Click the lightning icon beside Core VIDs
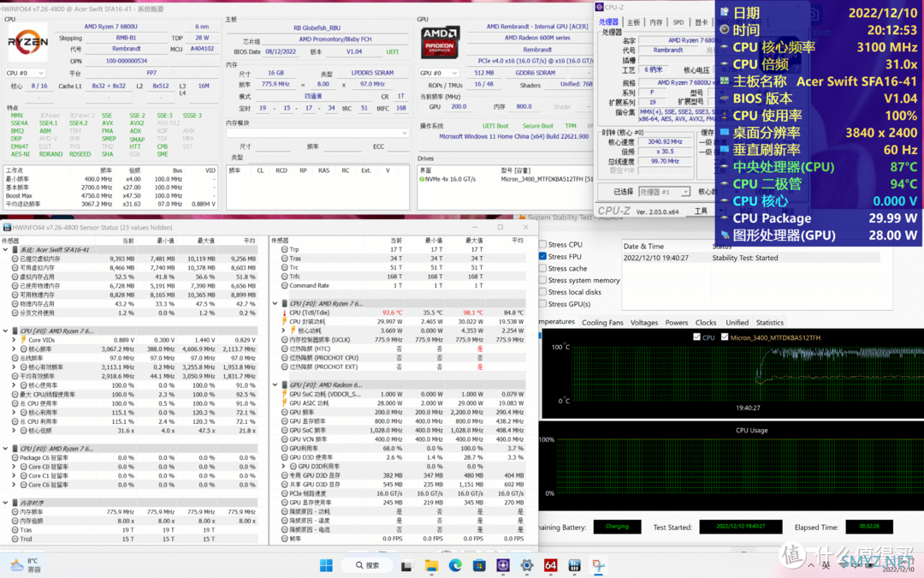Image resolution: width=924 pixels, height=578 pixels. (24, 340)
